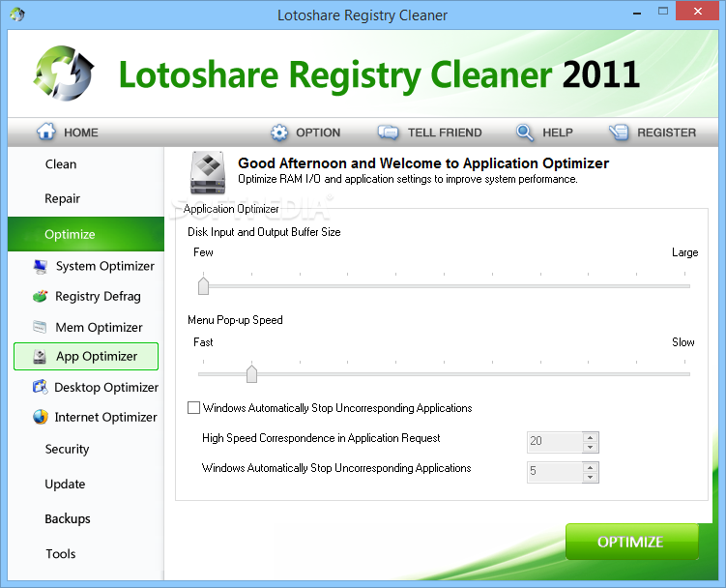Click the Registry Defrag icon
Screen dimensions: 726x588
(x=41, y=296)
